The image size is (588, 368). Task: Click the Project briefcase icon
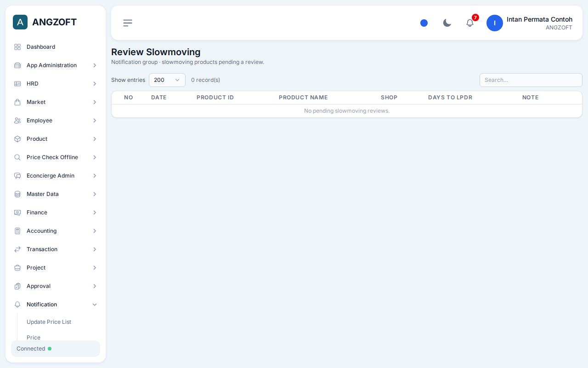click(x=17, y=268)
